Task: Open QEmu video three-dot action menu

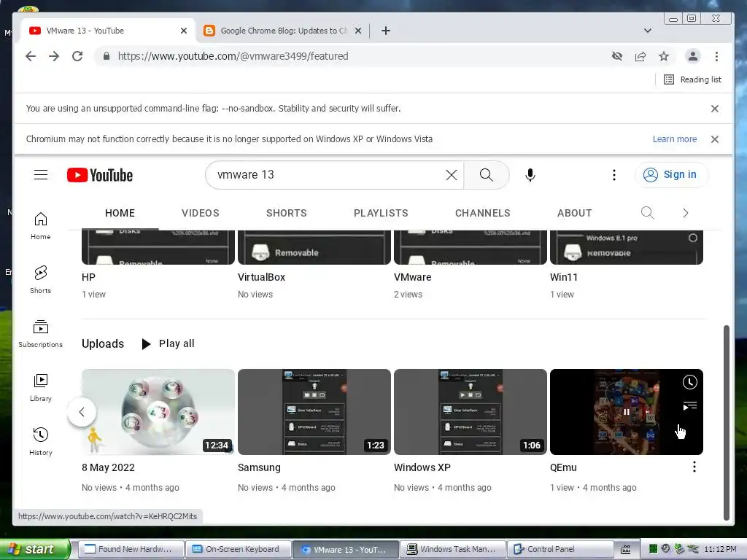Action: [x=694, y=467]
